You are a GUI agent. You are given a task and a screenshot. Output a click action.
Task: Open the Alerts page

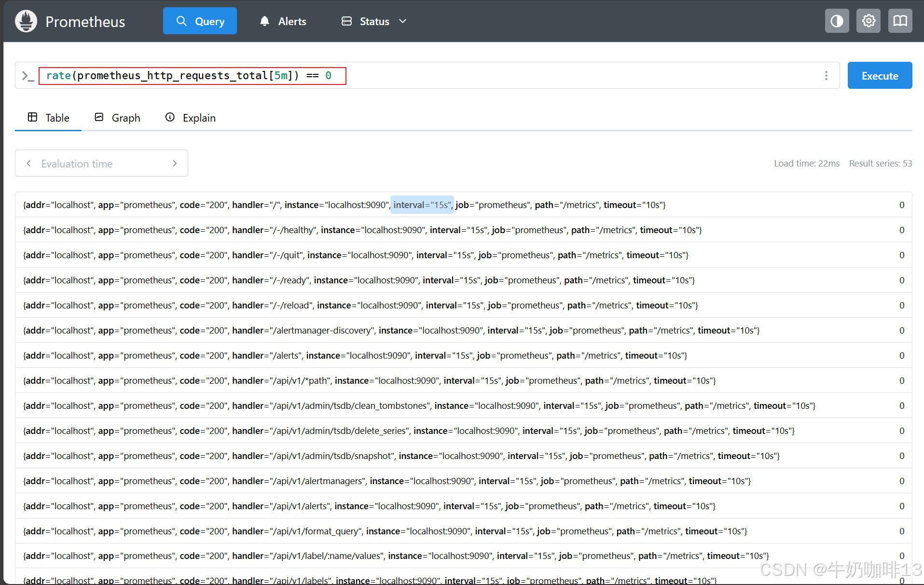click(283, 21)
